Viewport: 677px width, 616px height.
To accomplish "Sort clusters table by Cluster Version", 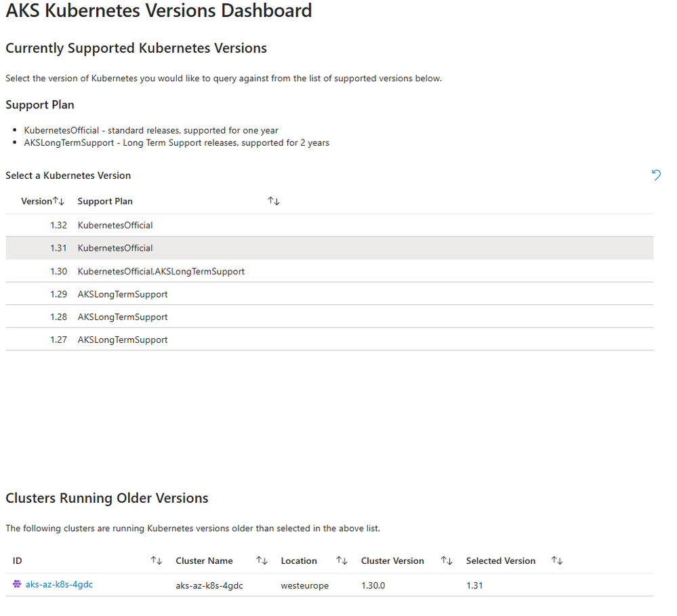I will (x=447, y=560).
